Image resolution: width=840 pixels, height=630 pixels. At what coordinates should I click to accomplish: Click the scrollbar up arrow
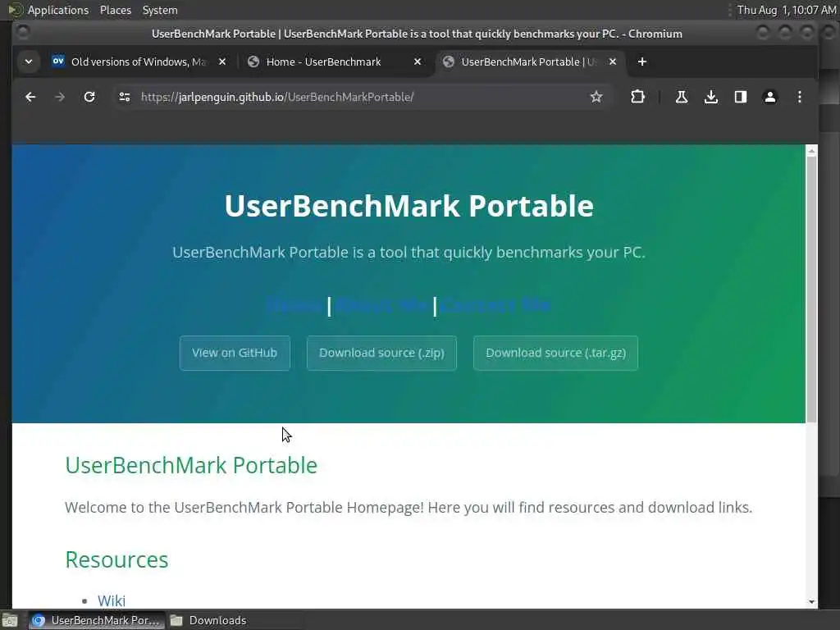click(811, 151)
